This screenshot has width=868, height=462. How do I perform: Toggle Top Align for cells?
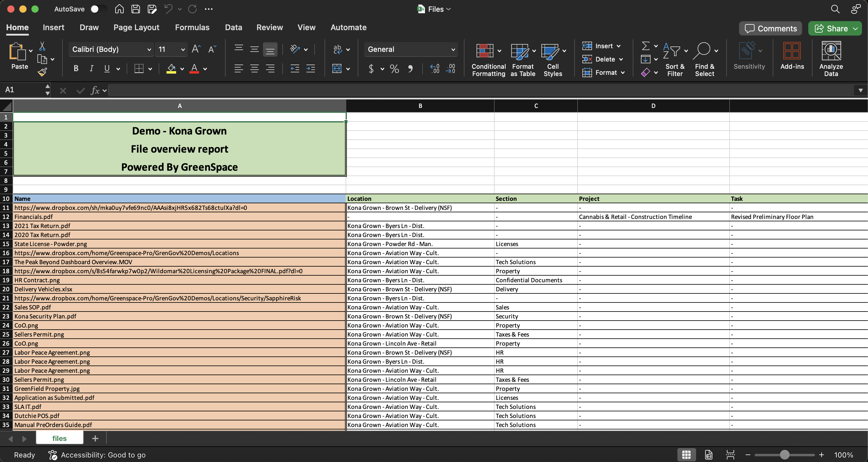[x=239, y=48]
